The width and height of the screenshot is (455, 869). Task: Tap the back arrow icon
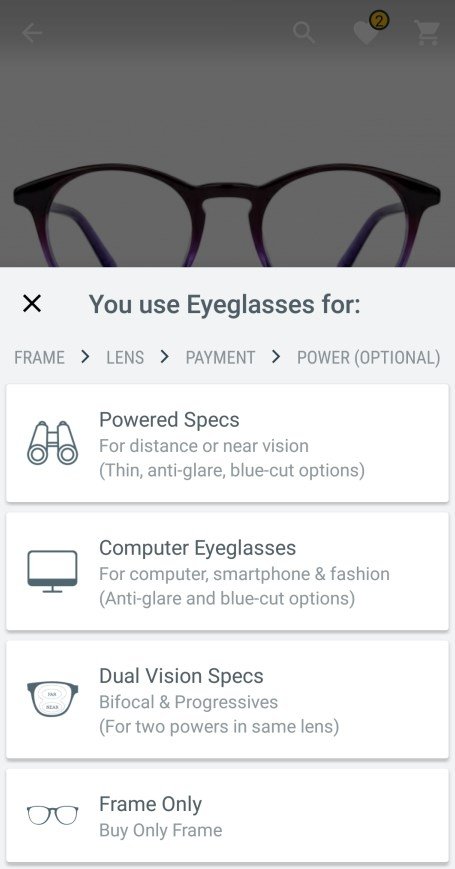32,33
